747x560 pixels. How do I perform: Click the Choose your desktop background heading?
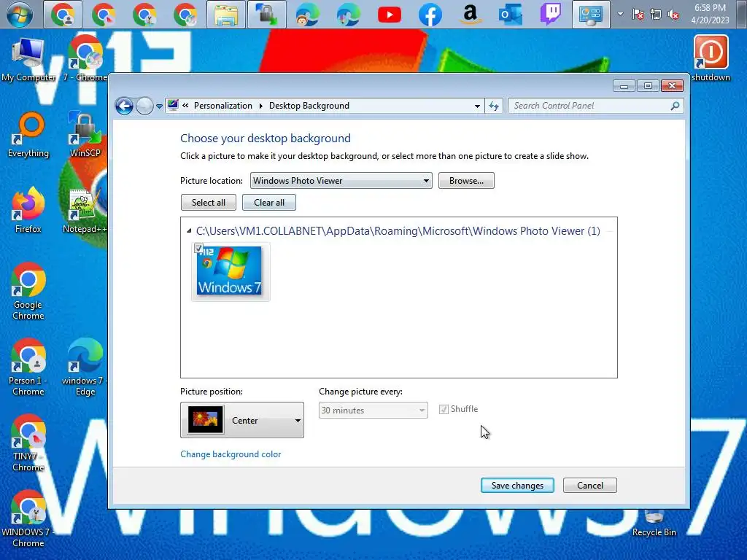tap(266, 139)
